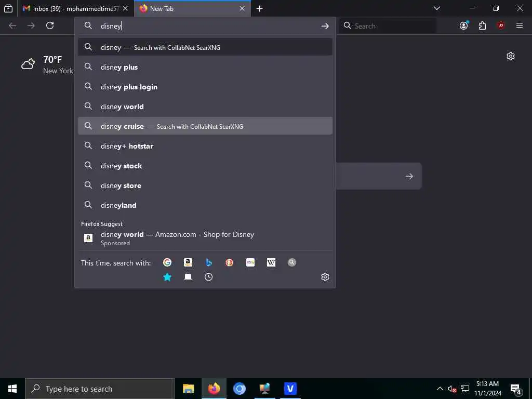
Task: Click the address bar go arrow
Action: tap(325, 26)
